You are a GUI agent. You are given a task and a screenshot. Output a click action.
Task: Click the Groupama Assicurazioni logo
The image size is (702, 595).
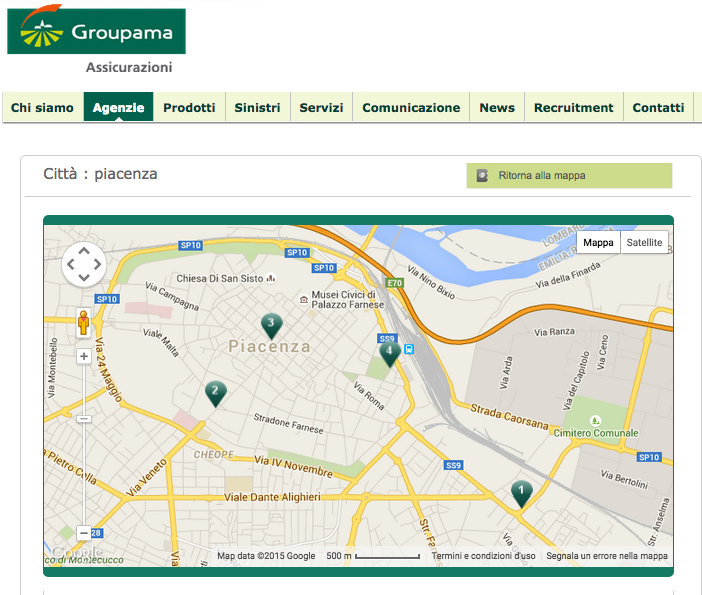tap(96, 39)
